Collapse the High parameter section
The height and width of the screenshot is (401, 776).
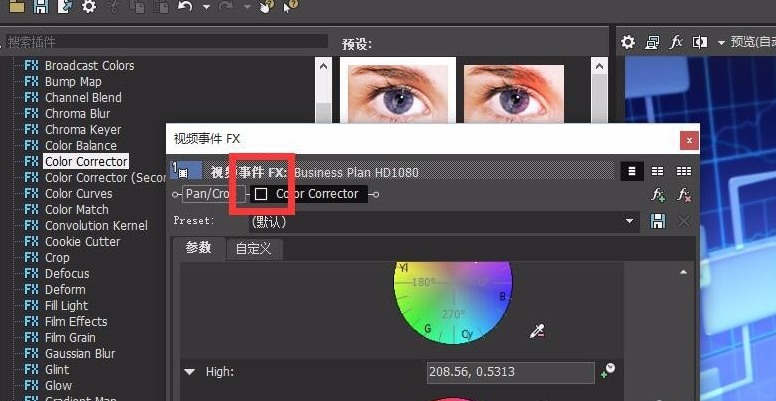190,372
